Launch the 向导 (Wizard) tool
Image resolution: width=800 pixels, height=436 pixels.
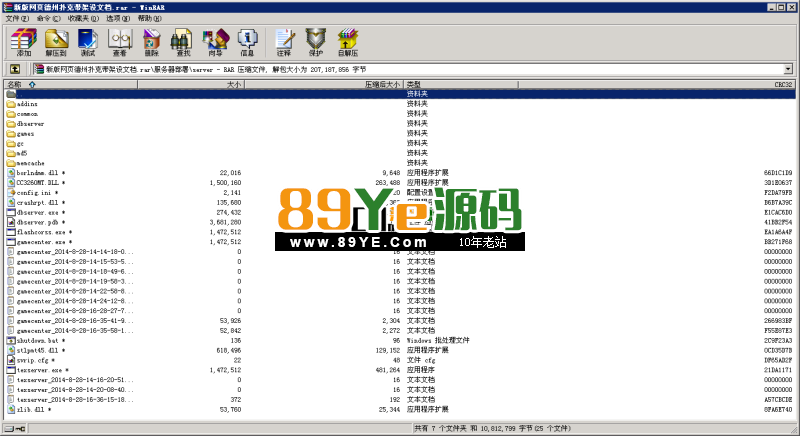[214, 42]
